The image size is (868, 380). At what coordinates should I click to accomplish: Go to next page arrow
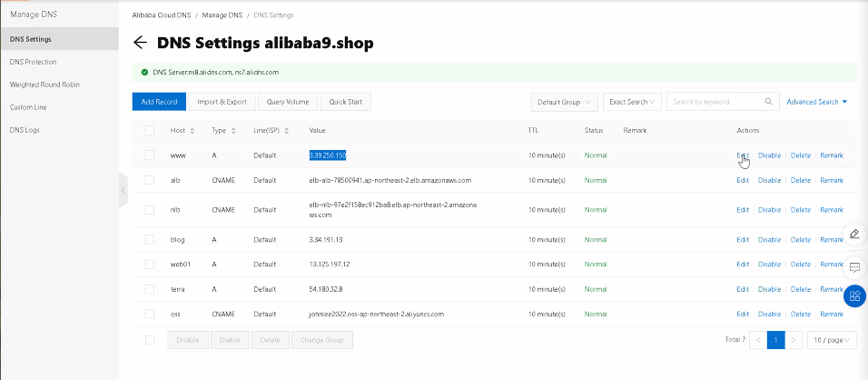click(794, 340)
